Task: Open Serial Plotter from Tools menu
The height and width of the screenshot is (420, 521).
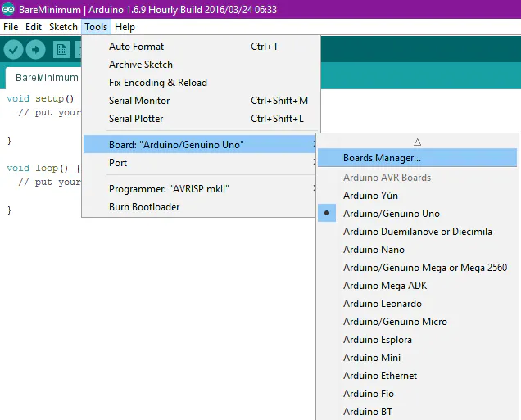Action: [201, 119]
